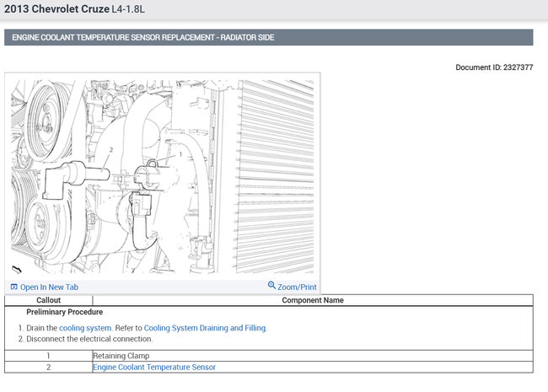Open Cooling System Draining and Filling link
The width and height of the screenshot is (548, 392).
[x=205, y=328]
